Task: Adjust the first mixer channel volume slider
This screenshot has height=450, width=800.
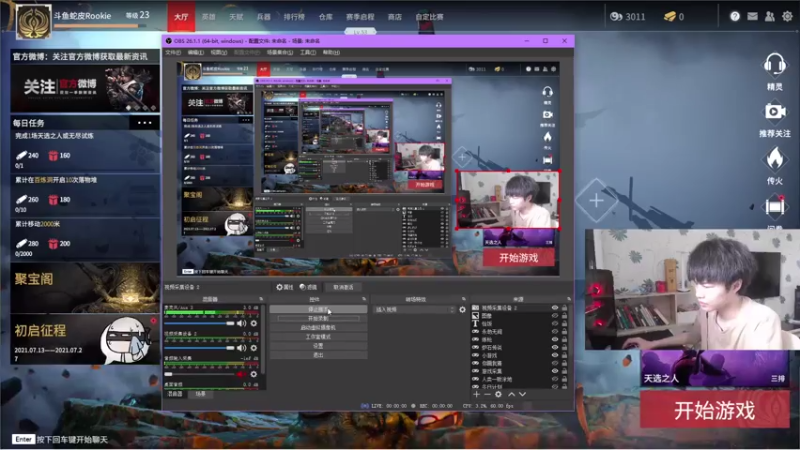Action: coord(199,323)
